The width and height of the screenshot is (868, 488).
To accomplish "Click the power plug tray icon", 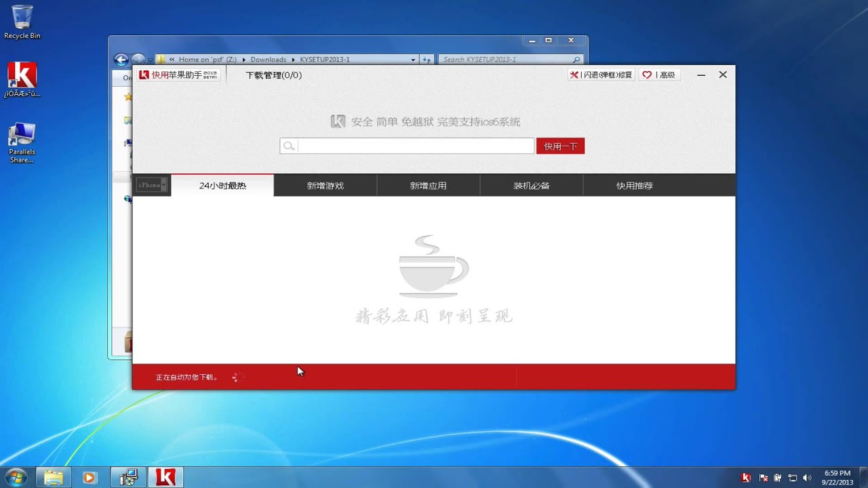I will click(778, 478).
